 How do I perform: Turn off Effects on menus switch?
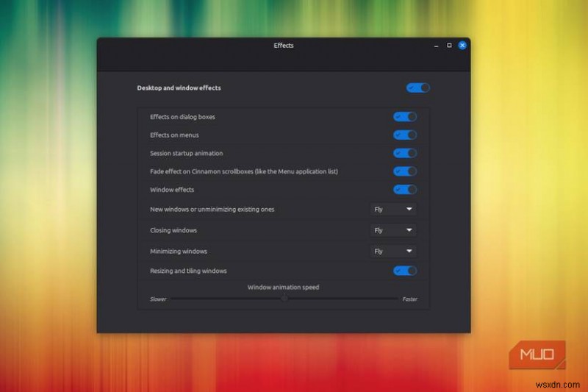pyautogui.click(x=405, y=135)
